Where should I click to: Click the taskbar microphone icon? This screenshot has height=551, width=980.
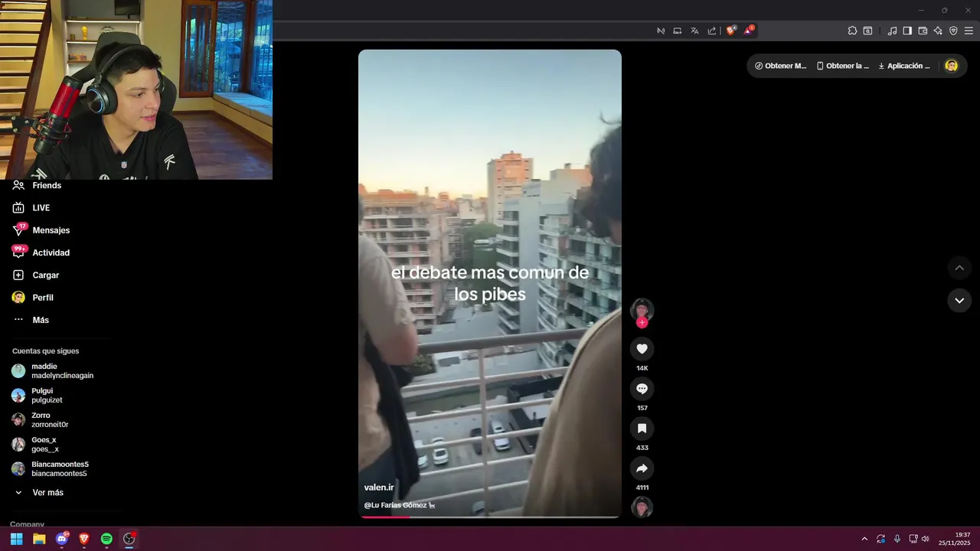[x=897, y=539]
